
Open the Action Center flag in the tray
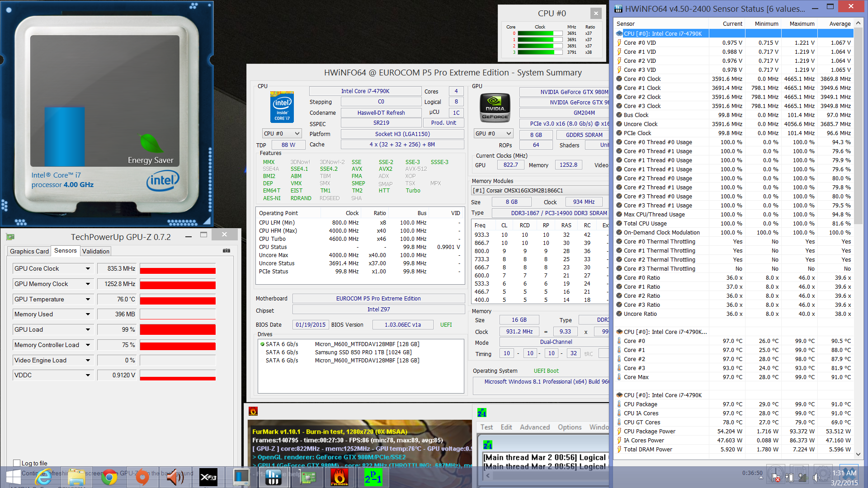click(x=776, y=478)
